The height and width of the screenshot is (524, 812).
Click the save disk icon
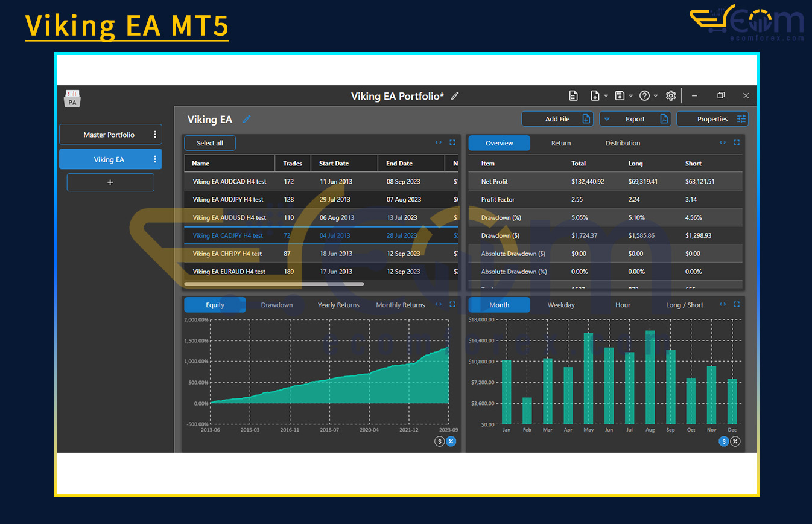[x=620, y=96]
